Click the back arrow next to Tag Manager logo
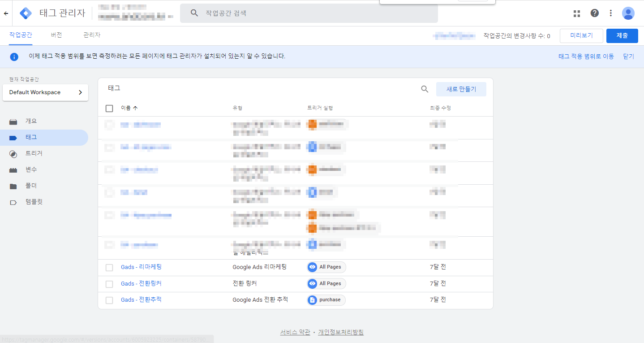 coord(6,13)
